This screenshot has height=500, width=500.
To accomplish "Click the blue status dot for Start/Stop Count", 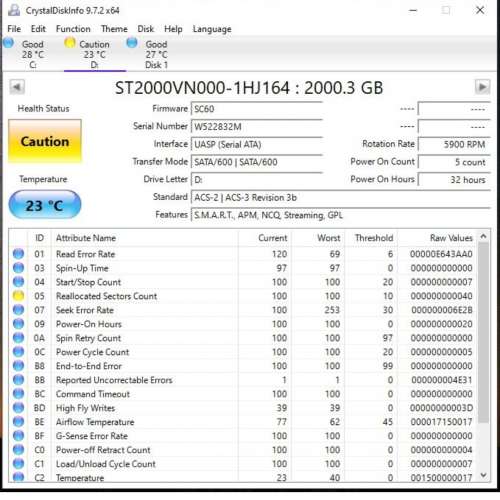I will (x=18, y=282).
